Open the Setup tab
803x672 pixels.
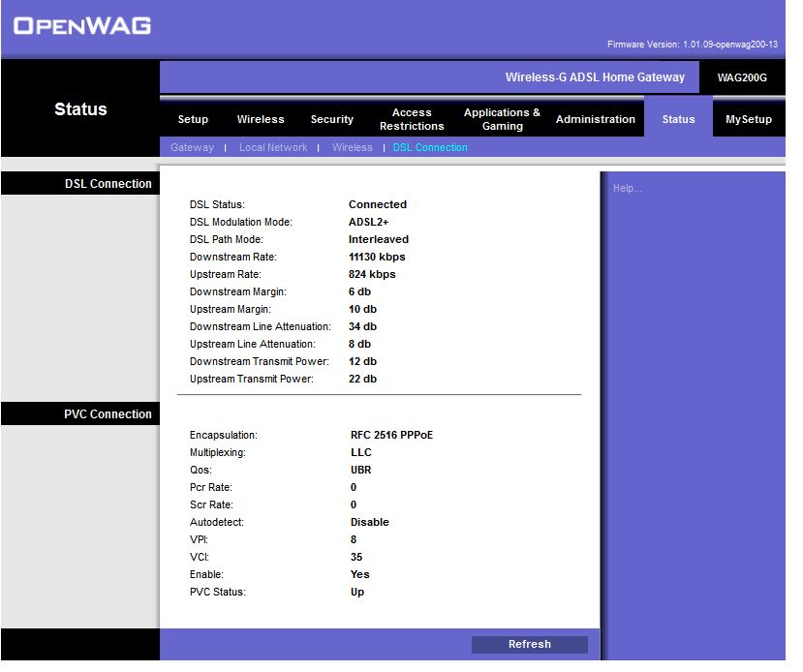coord(193,119)
